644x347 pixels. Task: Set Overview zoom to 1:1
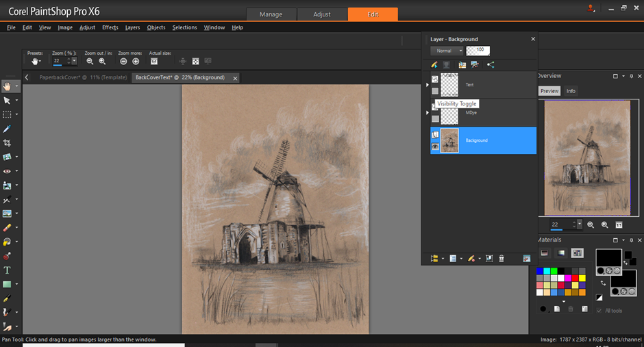(x=619, y=224)
